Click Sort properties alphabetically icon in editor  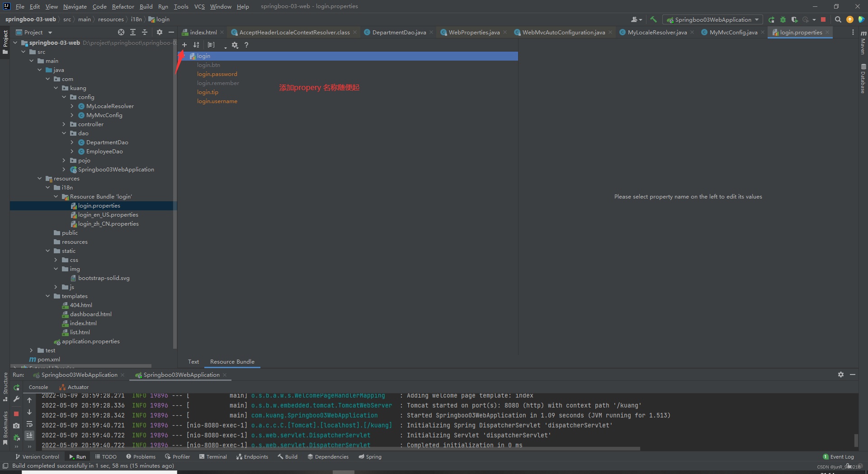(196, 45)
